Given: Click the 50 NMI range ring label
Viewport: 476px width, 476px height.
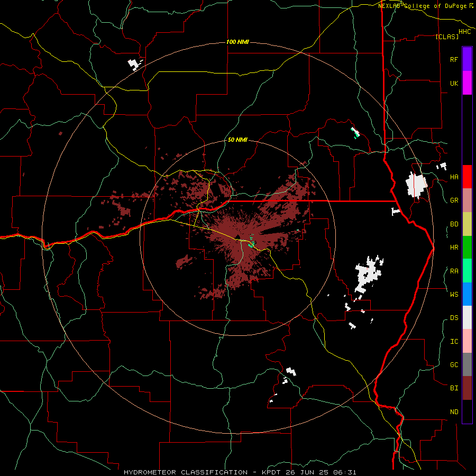Looking at the screenshot, I should pyautogui.click(x=237, y=140).
